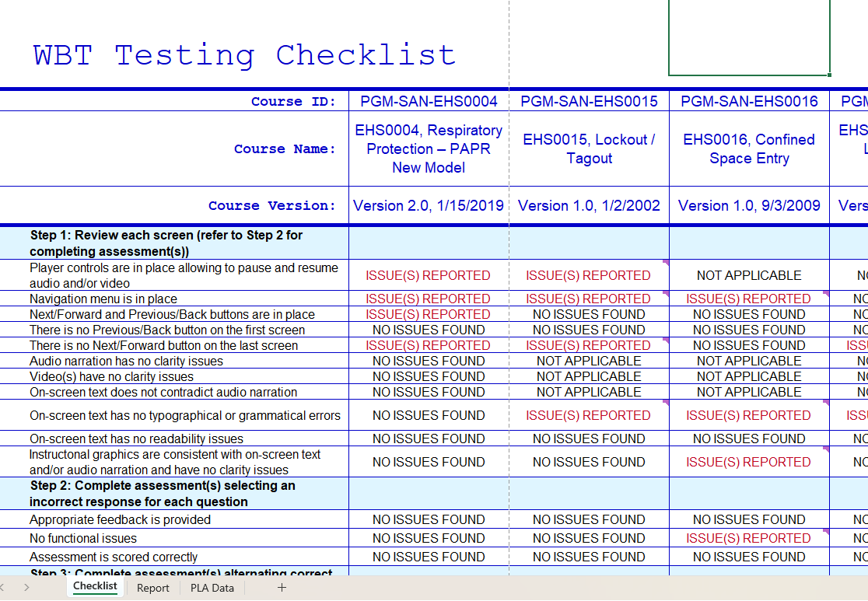Viewport: 868px width, 601px height.
Task: Select EHS0016 contradict narration NOT APPLICABLE cell
Action: [749, 392]
